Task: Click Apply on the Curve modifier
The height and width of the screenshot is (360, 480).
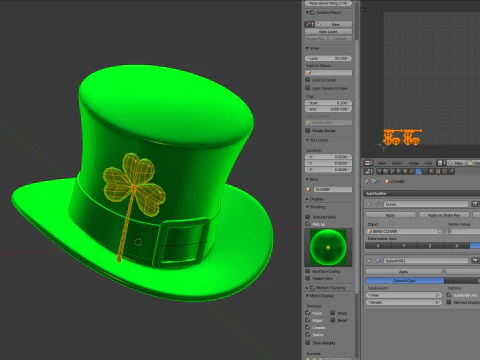Action: click(x=391, y=215)
